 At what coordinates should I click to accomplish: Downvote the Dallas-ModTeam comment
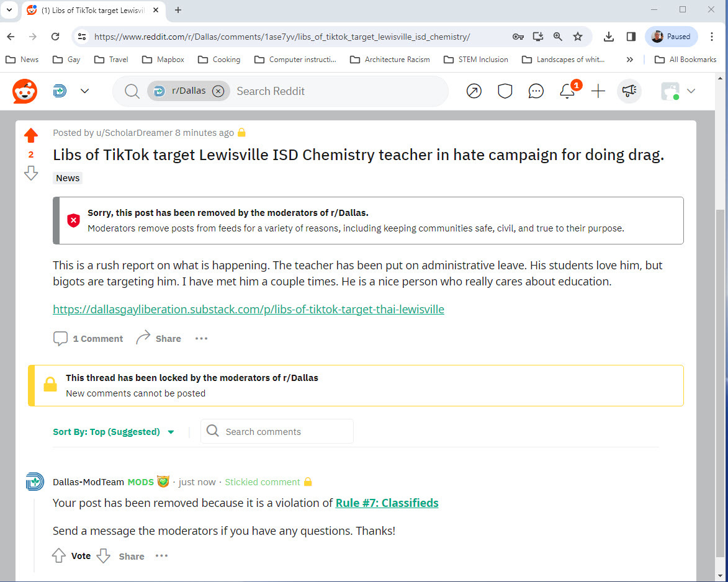pyautogui.click(x=103, y=555)
